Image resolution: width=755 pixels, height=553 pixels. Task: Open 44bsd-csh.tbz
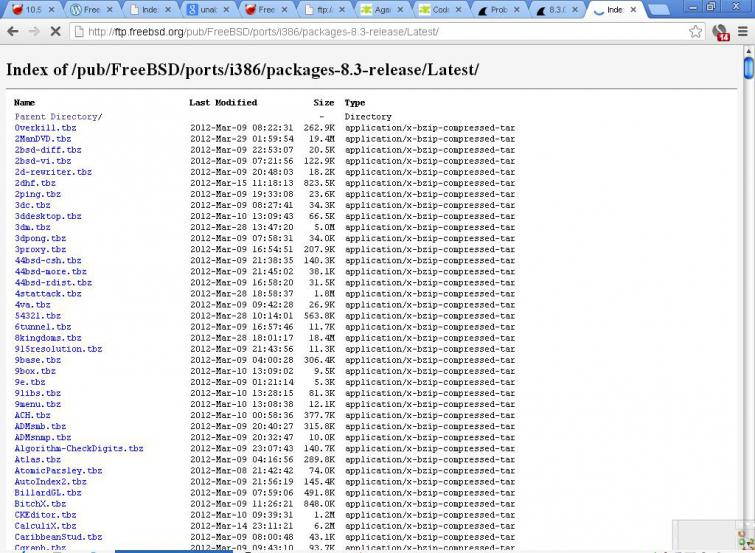48,261
